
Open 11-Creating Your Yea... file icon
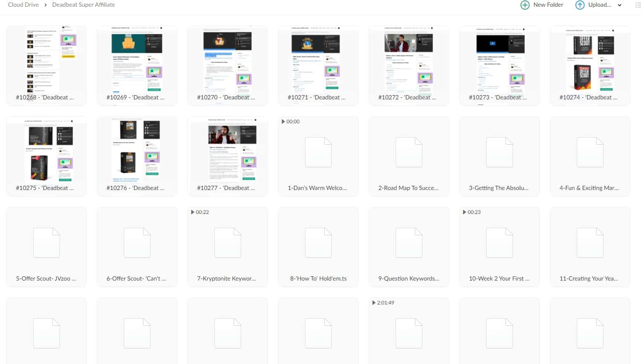[590, 243]
